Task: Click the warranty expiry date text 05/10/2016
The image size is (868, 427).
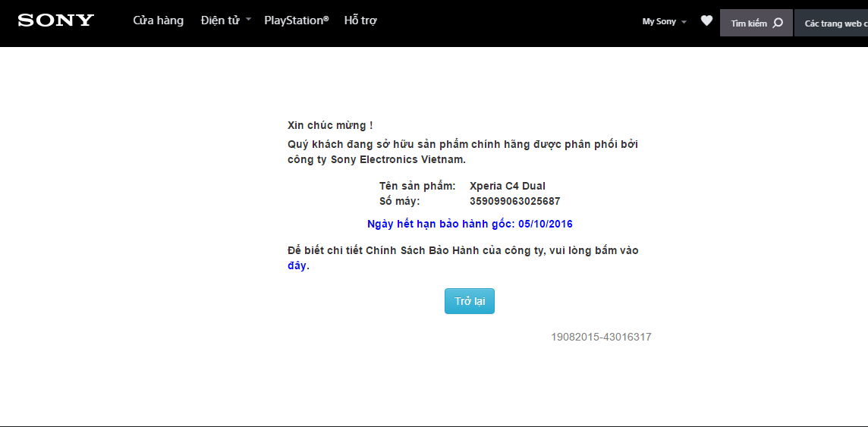Action: (x=546, y=224)
